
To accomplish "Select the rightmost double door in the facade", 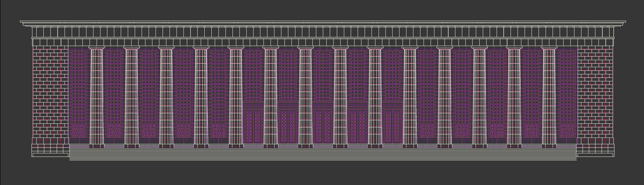I will 392,126.
